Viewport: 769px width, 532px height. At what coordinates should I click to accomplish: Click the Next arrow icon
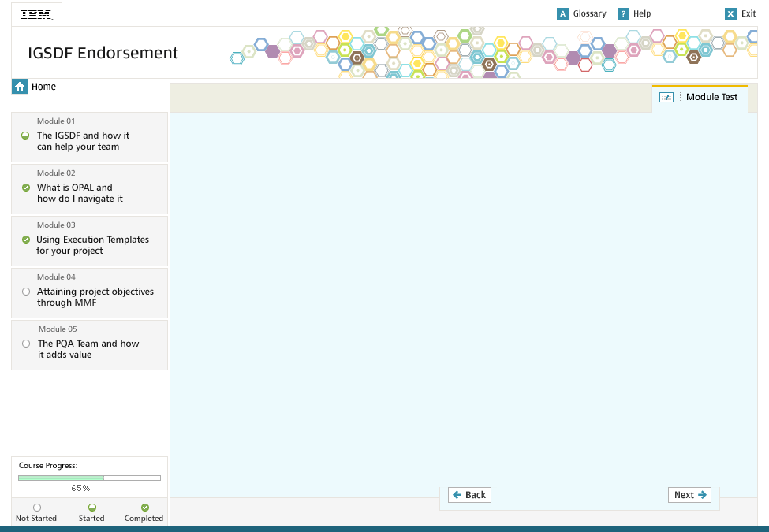(702, 495)
